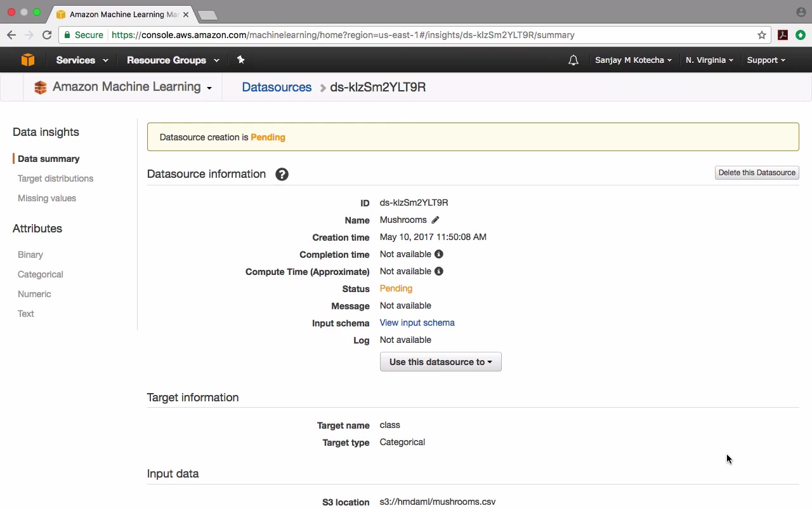
Task: Click the browser address bar URL
Action: coord(343,35)
